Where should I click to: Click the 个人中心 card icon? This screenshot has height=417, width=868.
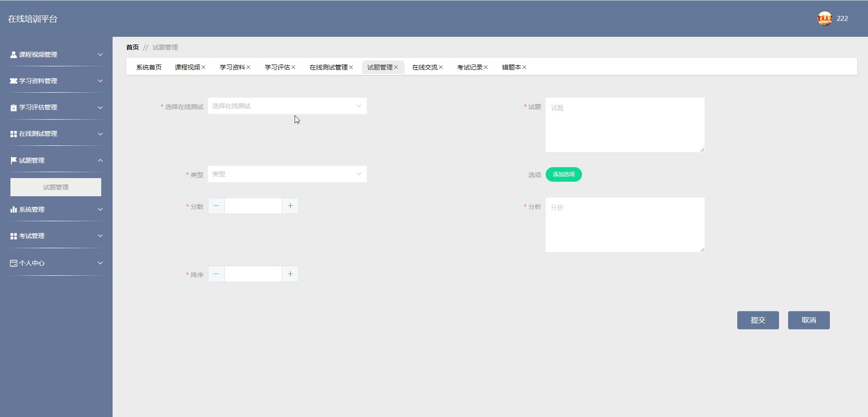tap(14, 263)
